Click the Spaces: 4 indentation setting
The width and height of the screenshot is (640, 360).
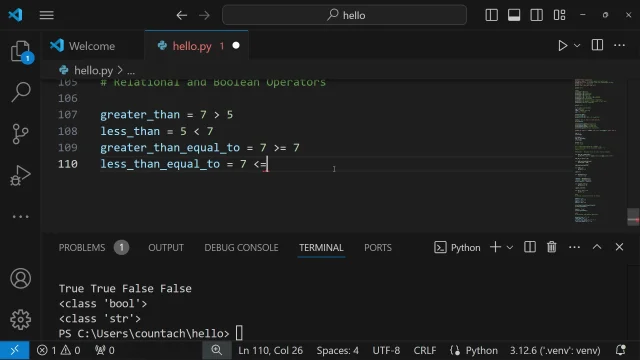pyautogui.click(x=338, y=350)
